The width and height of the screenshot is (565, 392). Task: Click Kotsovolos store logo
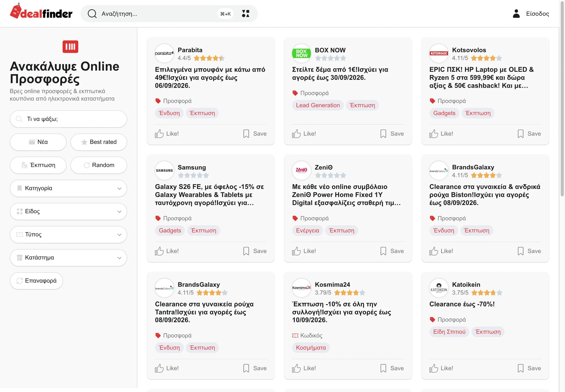(x=439, y=53)
